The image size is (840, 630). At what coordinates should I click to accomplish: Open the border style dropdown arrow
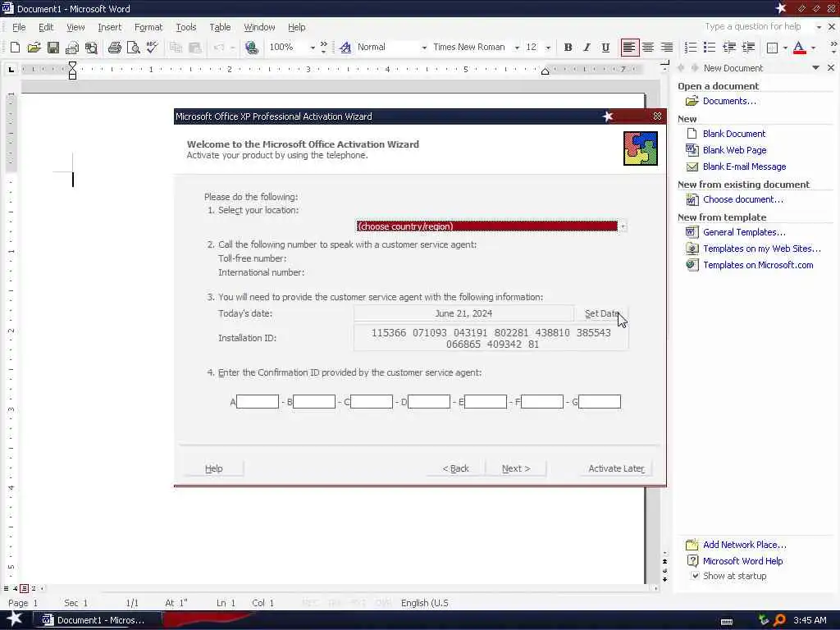pyautogui.click(x=785, y=48)
